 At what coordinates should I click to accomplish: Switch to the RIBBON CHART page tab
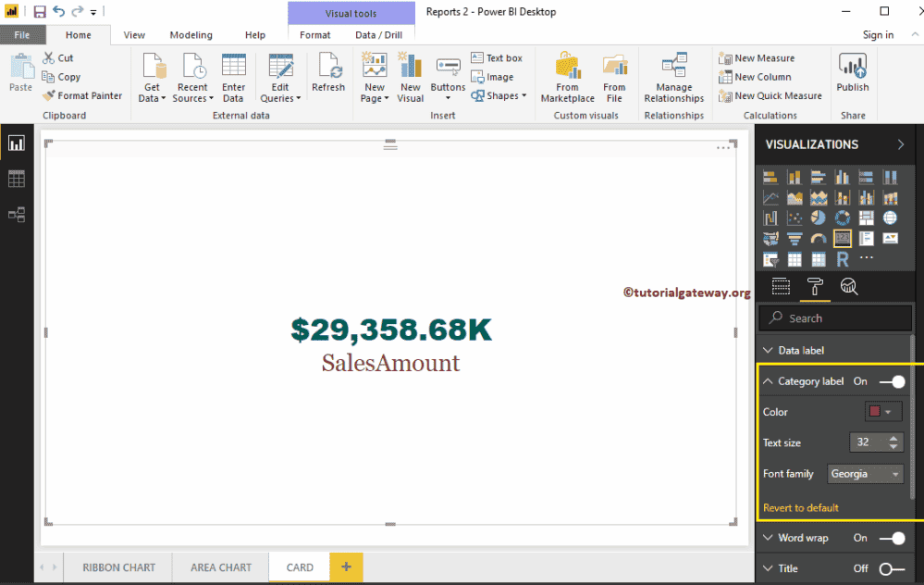click(117, 567)
